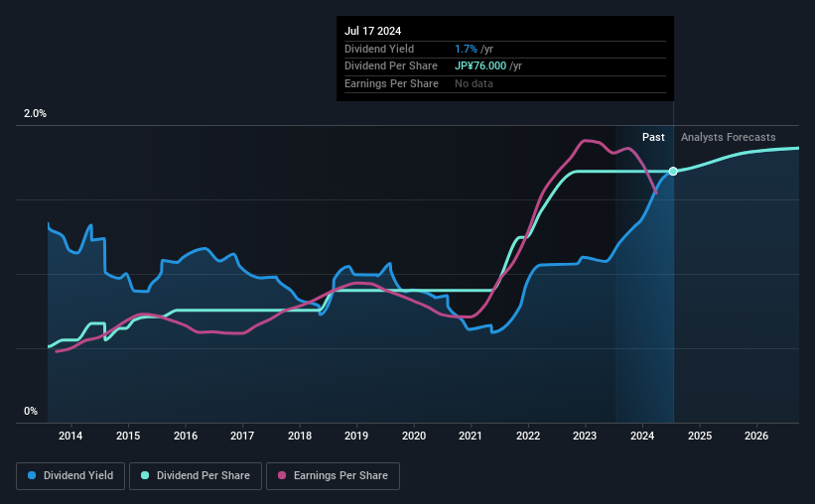Click the 2026 x-axis label
Screen dimensions: 815x504
(x=756, y=436)
